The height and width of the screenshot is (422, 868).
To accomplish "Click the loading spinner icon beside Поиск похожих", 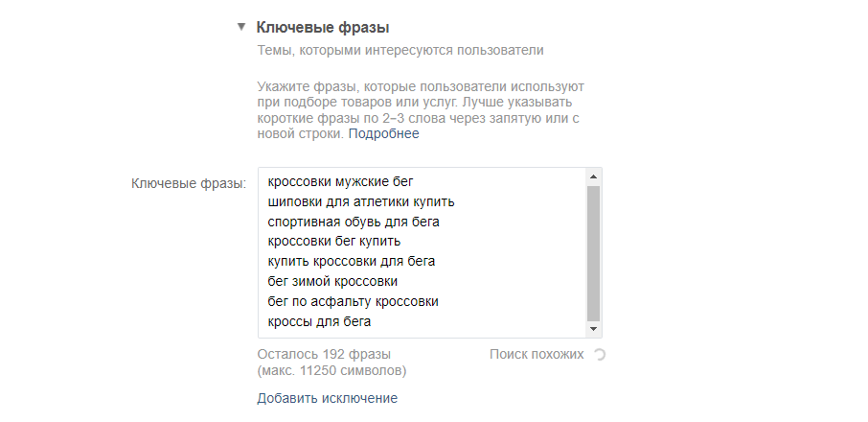I will click(600, 355).
